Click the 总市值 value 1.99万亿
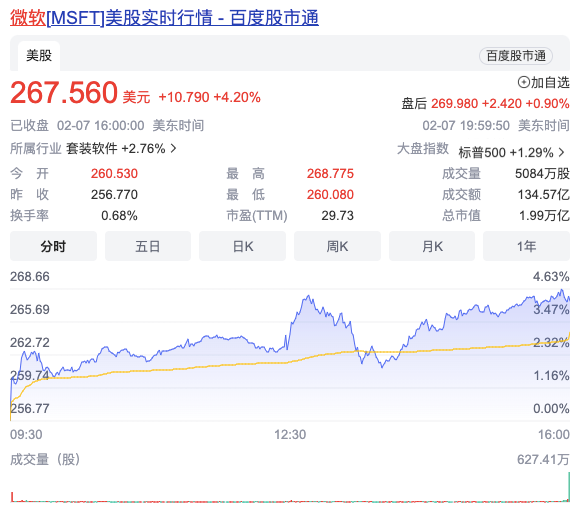Viewport: 579px width, 511px height. pos(544,216)
